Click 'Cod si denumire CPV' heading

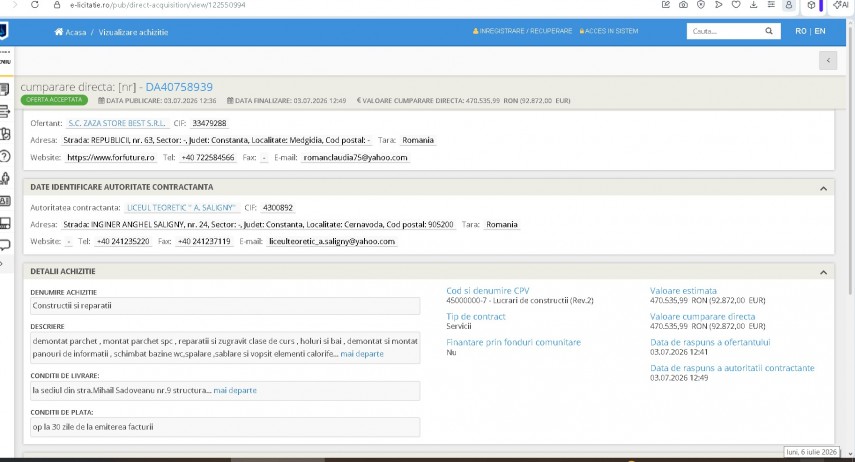coord(487,291)
